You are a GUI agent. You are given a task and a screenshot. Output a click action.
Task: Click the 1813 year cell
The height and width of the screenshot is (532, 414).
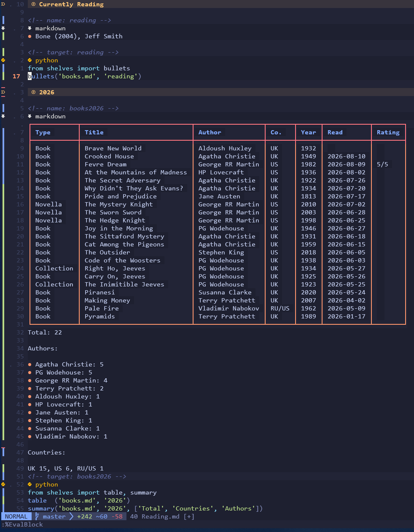[x=309, y=196]
